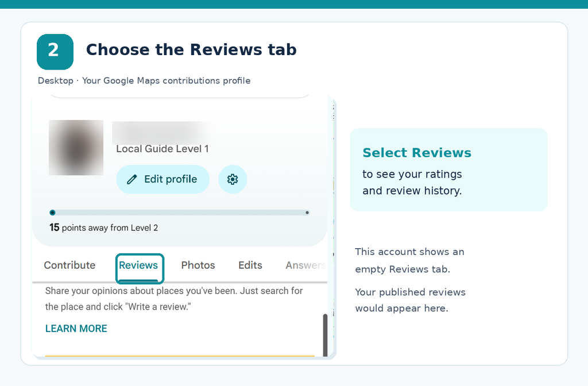Click the Local Guide Level 1 label
588x386 pixels.
click(163, 149)
